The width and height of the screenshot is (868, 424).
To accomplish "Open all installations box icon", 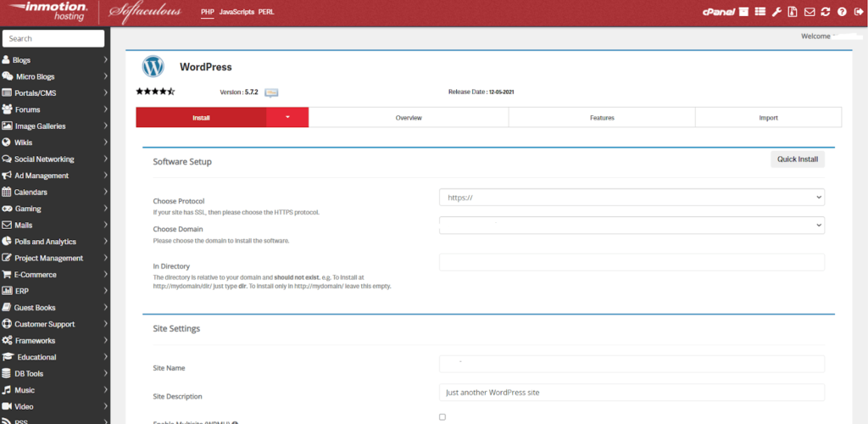I will point(743,12).
